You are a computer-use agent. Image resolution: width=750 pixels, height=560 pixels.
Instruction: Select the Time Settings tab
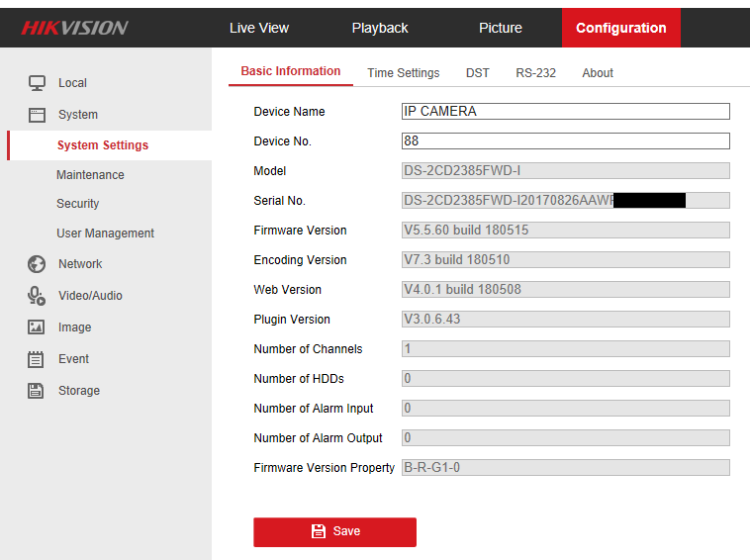pos(403,73)
